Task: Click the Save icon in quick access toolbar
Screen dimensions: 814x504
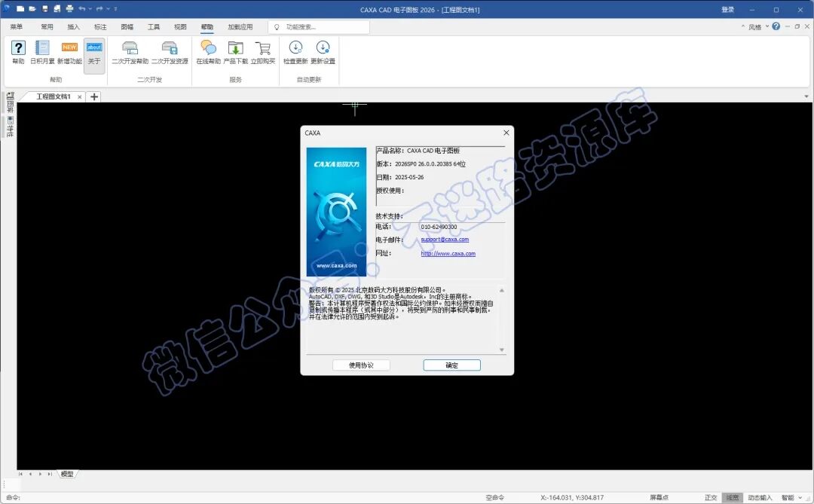Action: click(45, 9)
